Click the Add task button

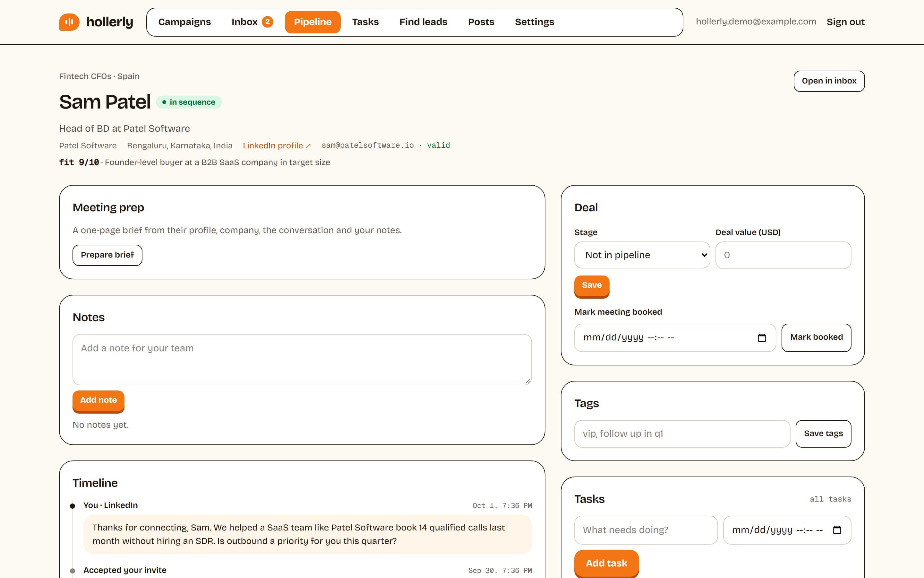606,564
